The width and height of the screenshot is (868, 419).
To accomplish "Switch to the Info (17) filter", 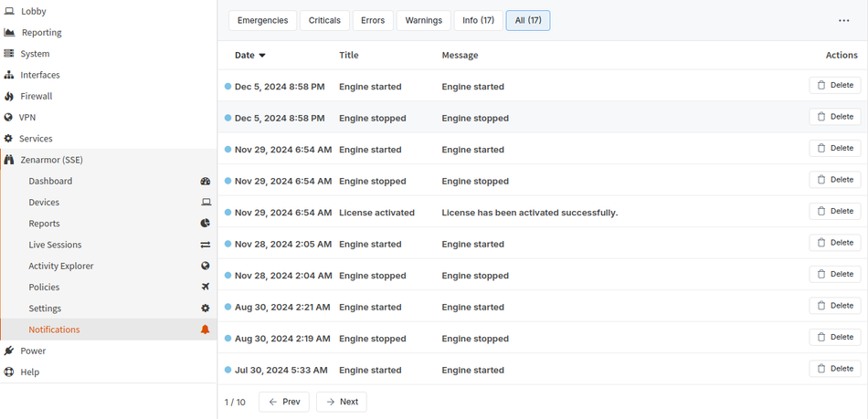I will (478, 20).
